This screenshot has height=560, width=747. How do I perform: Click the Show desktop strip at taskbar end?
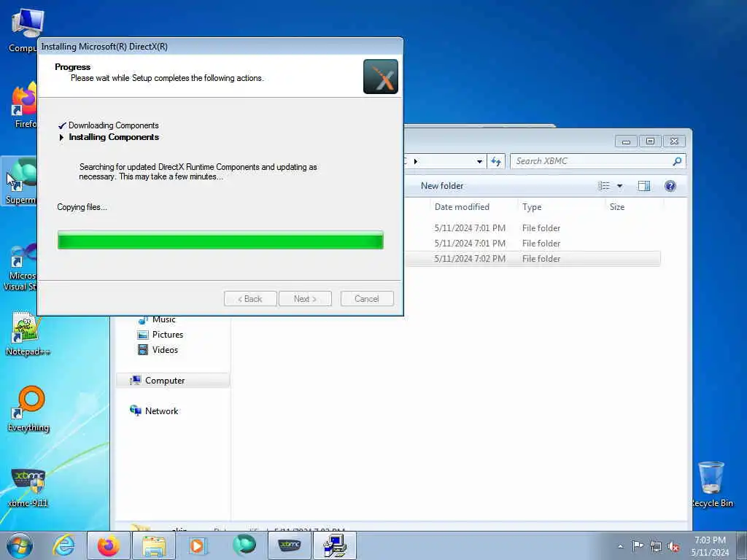click(x=742, y=545)
